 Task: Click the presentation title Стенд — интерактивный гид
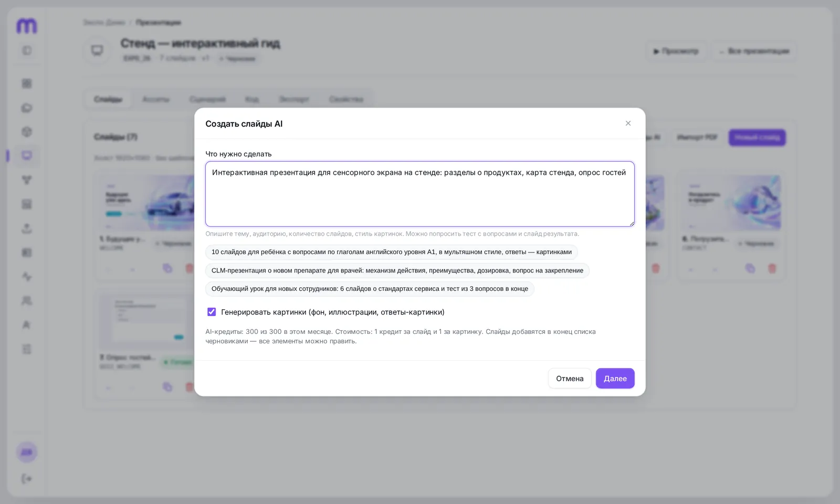(x=200, y=43)
